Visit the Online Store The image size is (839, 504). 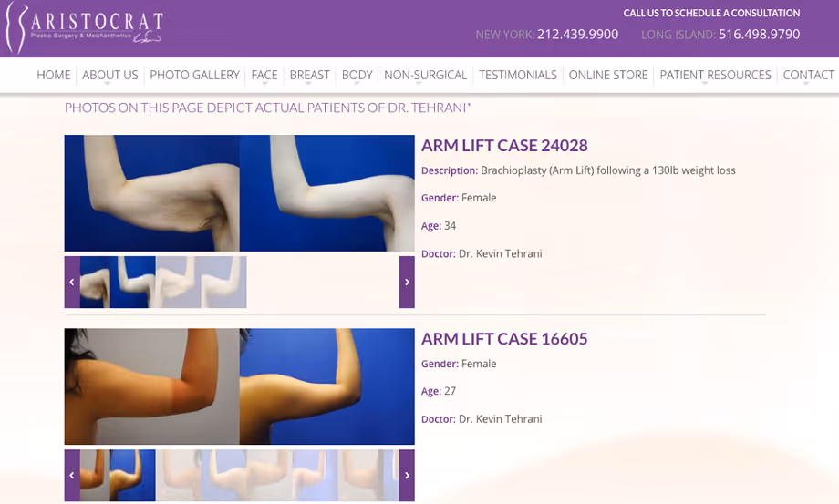(x=608, y=75)
